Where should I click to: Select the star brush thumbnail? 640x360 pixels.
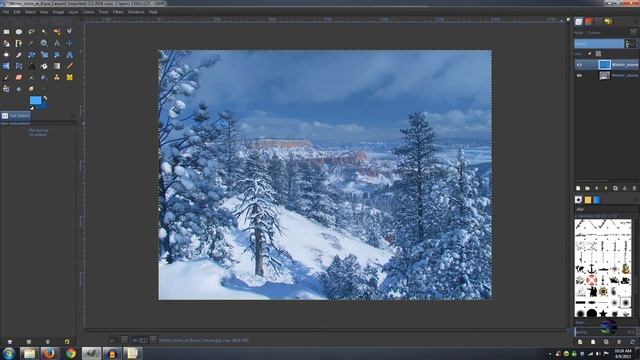(603, 313)
